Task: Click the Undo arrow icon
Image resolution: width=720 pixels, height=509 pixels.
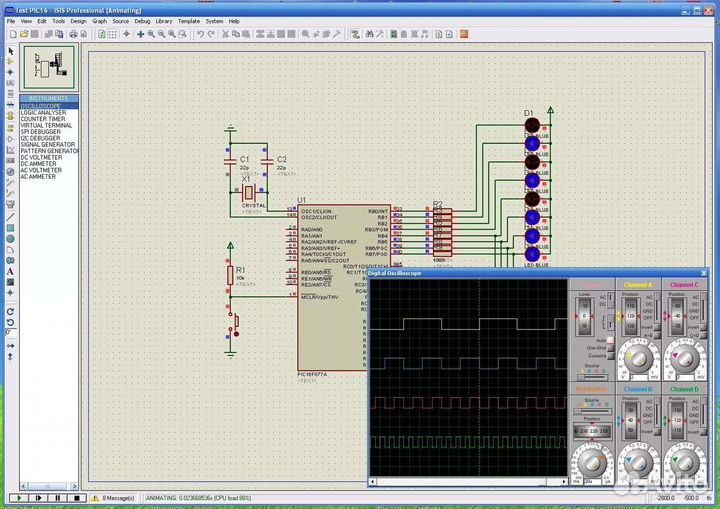Action: (200, 34)
